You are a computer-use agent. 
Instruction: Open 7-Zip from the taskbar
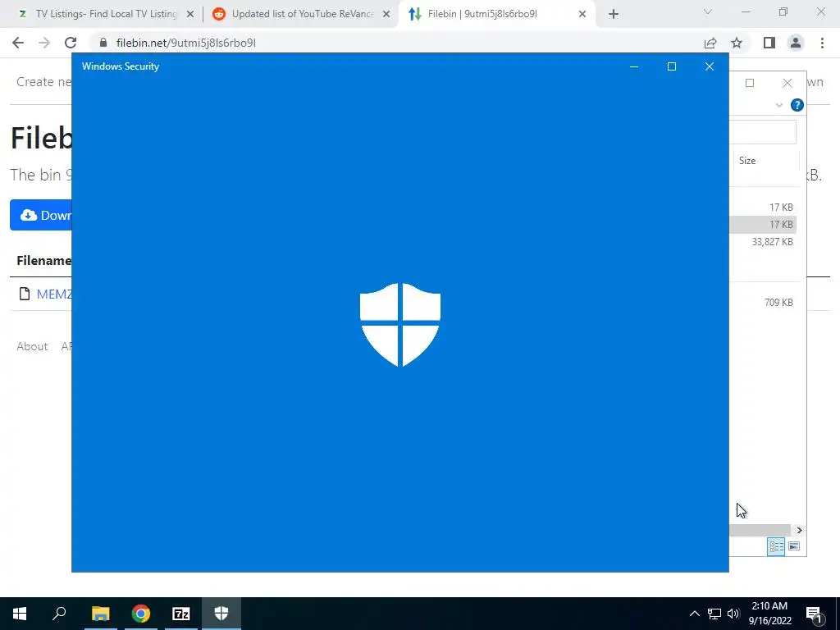click(x=181, y=614)
